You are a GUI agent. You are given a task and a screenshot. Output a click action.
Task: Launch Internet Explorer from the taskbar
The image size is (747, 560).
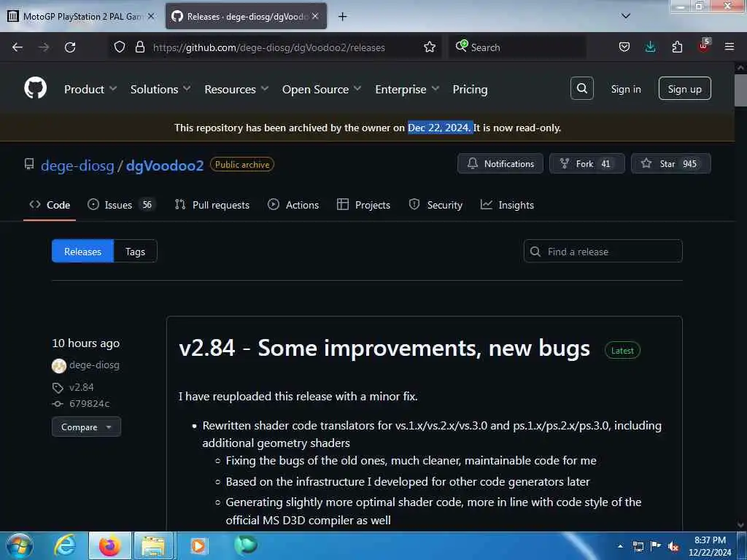coord(65,545)
